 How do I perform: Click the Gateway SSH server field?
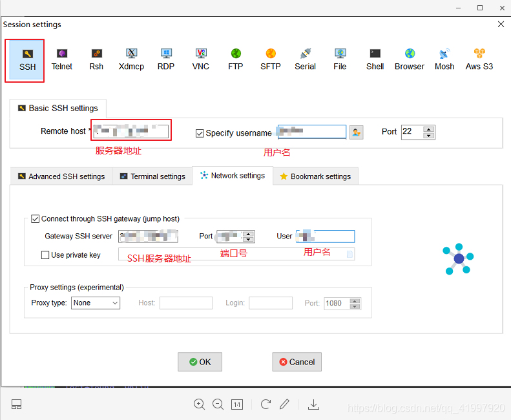tap(149, 236)
